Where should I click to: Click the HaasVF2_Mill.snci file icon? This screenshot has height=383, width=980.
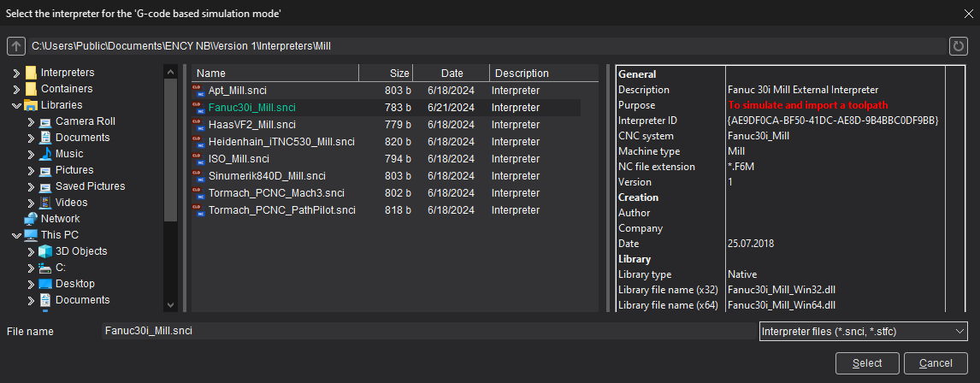click(x=198, y=125)
